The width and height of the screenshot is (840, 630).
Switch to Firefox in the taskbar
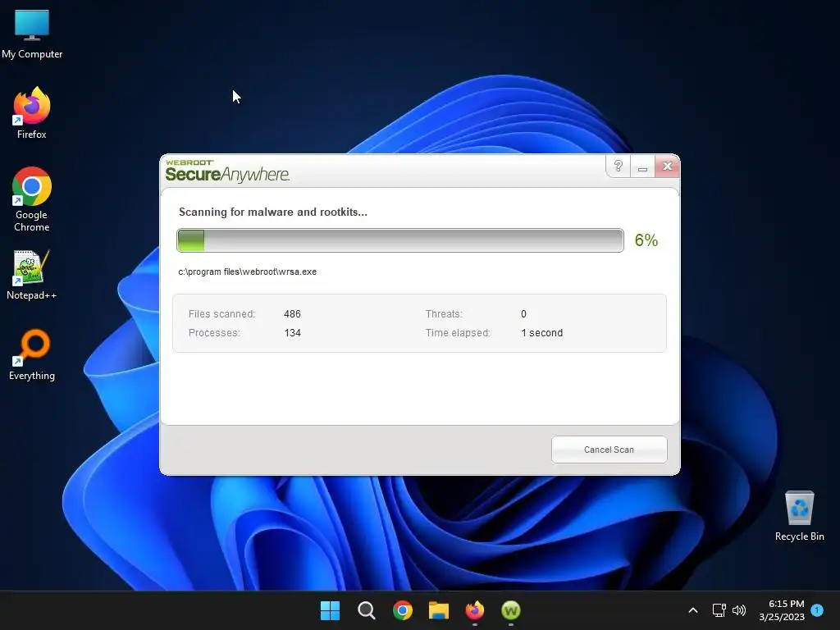(475, 610)
